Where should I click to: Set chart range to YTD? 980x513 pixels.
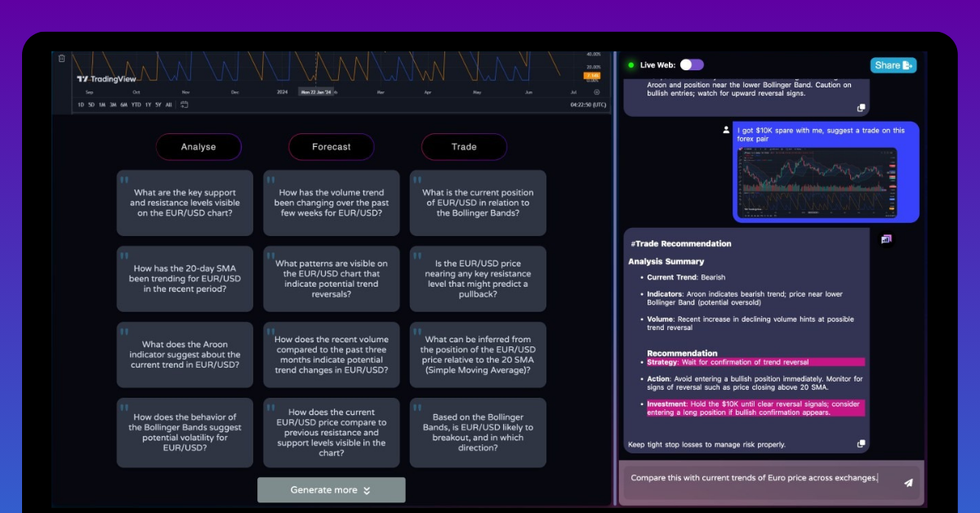point(136,105)
